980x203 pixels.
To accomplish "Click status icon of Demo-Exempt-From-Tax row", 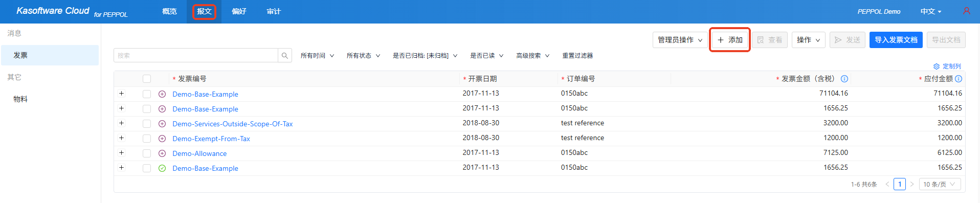I will pyautogui.click(x=162, y=139).
